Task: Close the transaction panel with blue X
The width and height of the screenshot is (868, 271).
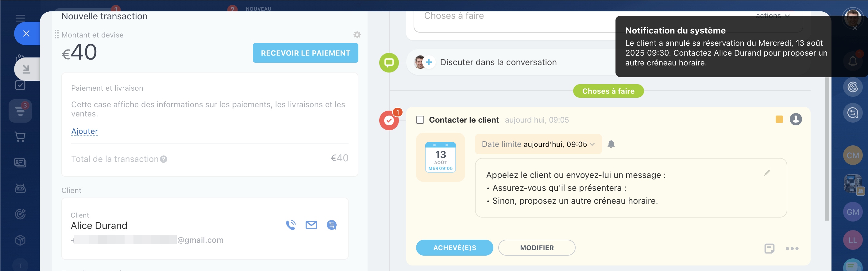Action: (26, 33)
